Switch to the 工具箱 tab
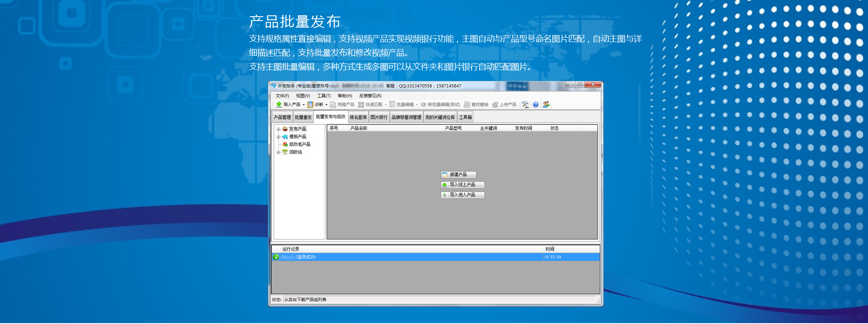The height and width of the screenshot is (324, 868). tap(466, 117)
